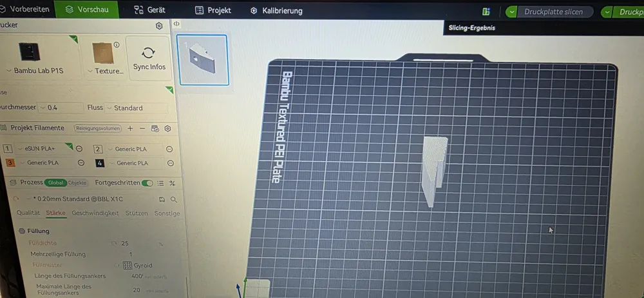Remove a project filament with minus icon
Image resolution: width=644 pixels, height=298 pixels.
[x=142, y=128]
